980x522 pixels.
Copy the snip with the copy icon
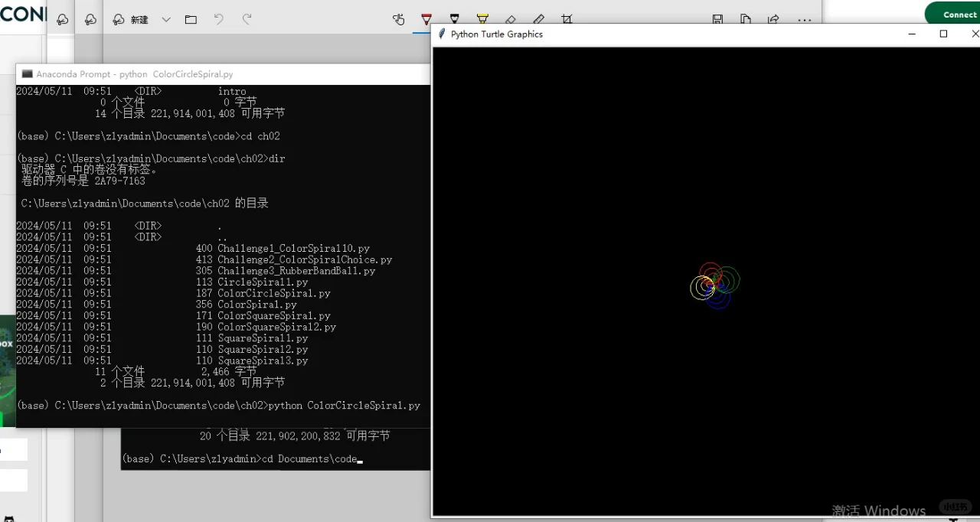[745, 20]
